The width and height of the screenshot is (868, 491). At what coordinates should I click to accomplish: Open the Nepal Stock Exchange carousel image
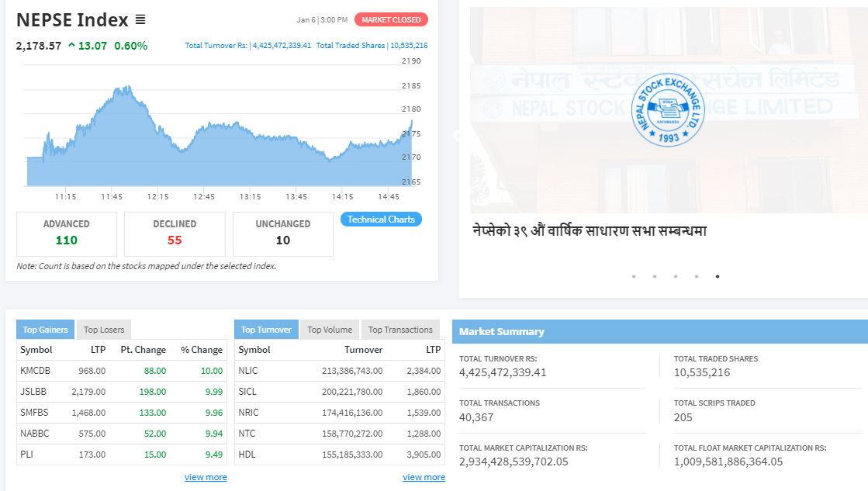pyautogui.click(x=669, y=109)
